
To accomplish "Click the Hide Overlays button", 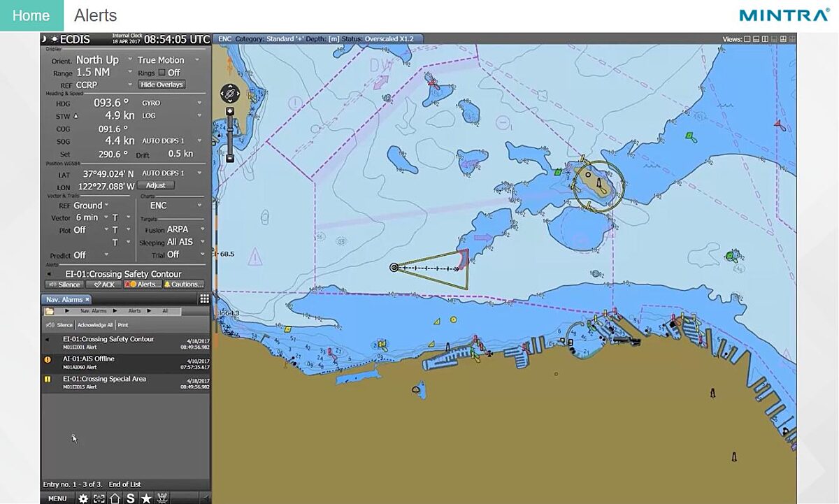I will coord(162,85).
